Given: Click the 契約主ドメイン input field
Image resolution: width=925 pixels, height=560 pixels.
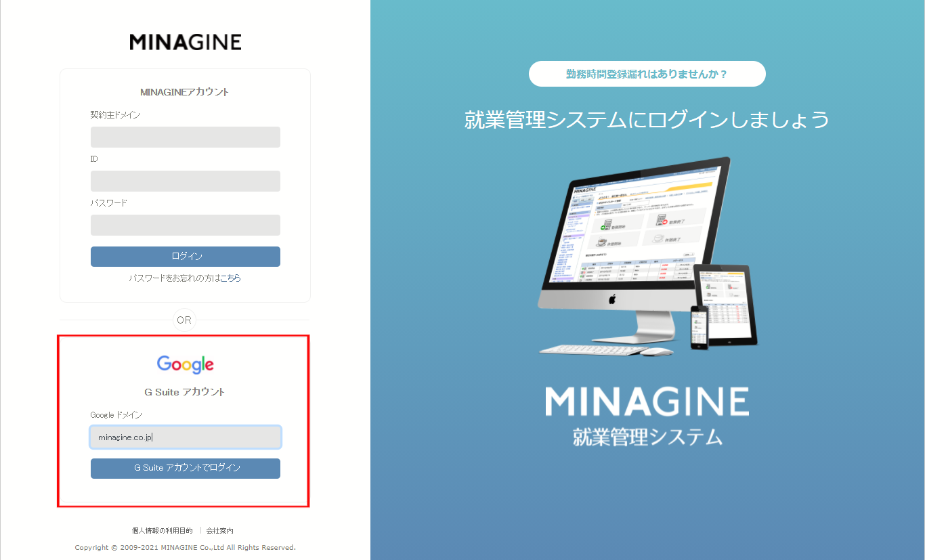Looking at the screenshot, I should click(186, 137).
